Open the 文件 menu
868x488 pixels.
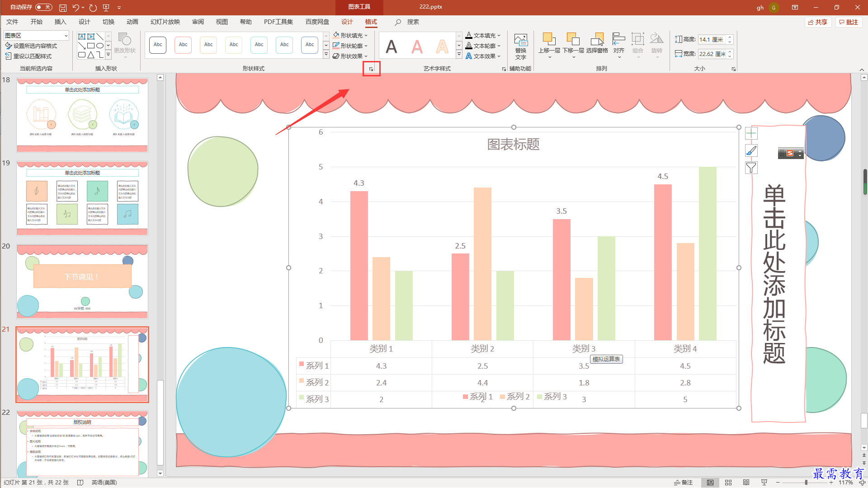pos(12,22)
